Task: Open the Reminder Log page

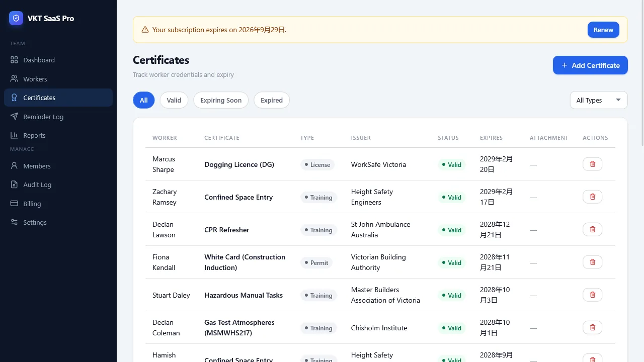Action: coord(58,117)
